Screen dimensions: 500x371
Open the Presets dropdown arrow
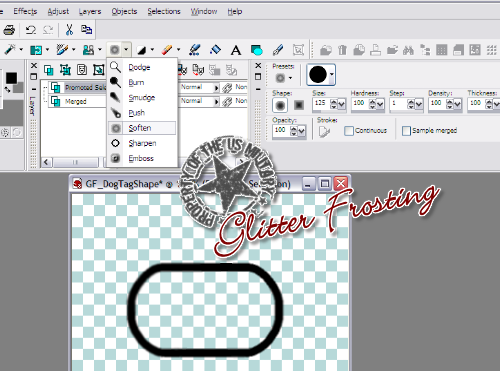click(x=290, y=78)
